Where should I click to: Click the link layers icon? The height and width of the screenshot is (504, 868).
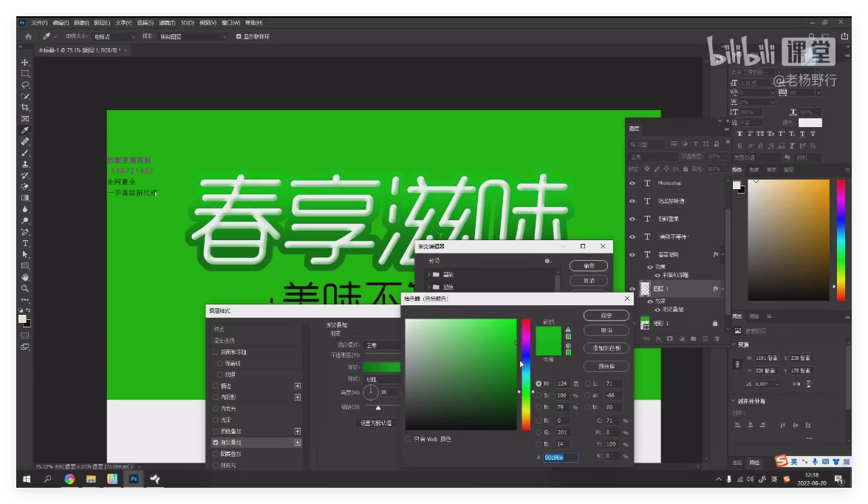[x=646, y=338]
